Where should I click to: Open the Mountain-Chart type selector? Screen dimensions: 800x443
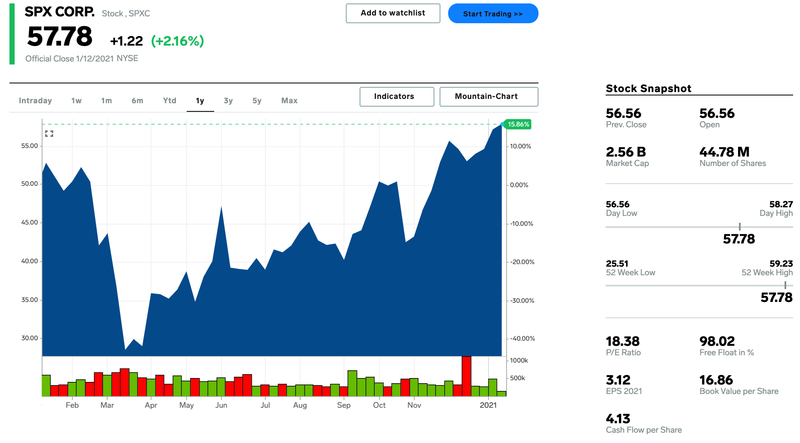coord(488,96)
